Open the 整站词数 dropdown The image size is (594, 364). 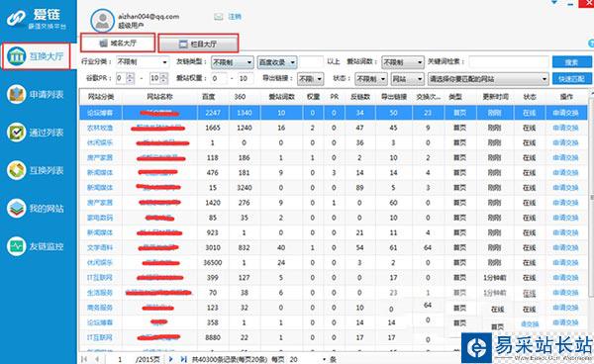(402, 62)
